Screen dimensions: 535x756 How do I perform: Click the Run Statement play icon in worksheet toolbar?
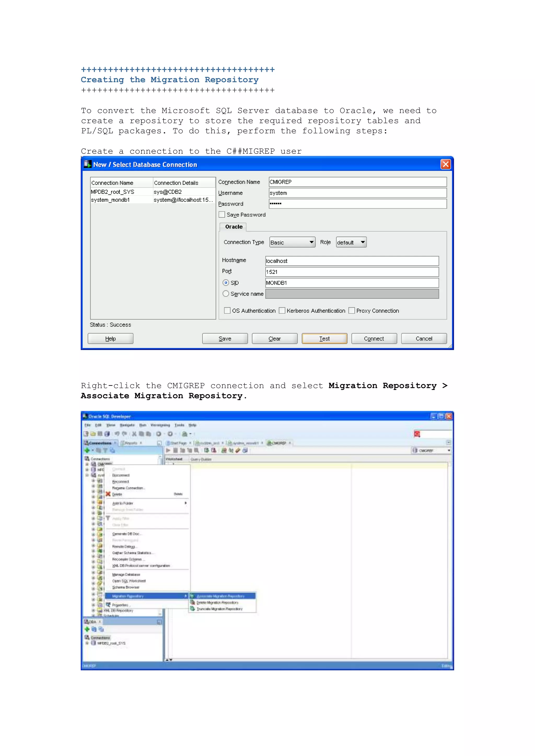[168, 450]
